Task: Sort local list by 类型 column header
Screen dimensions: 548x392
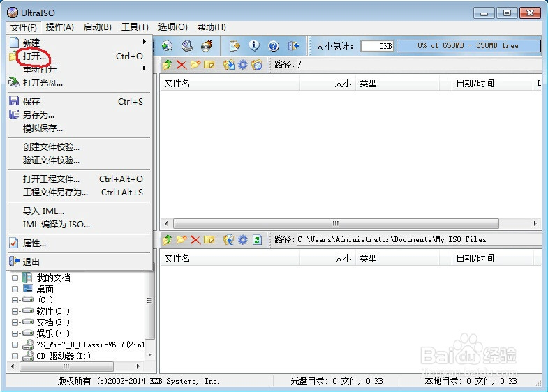Action: pyautogui.click(x=397, y=258)
